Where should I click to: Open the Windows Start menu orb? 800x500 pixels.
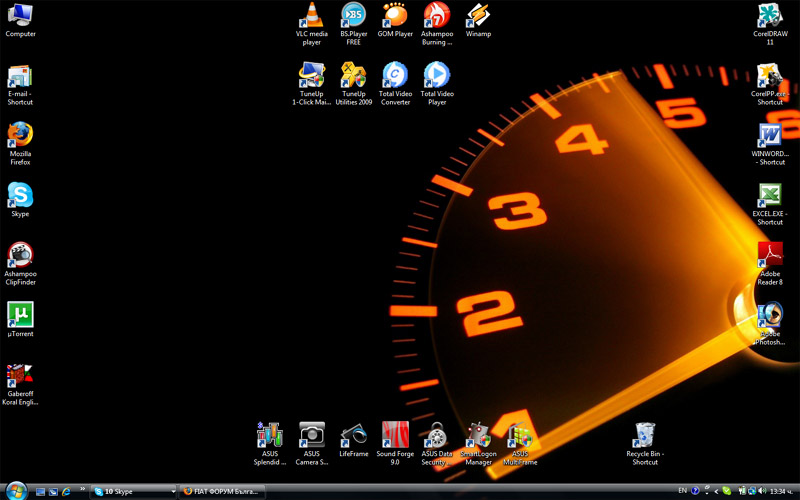coord(16,490)
